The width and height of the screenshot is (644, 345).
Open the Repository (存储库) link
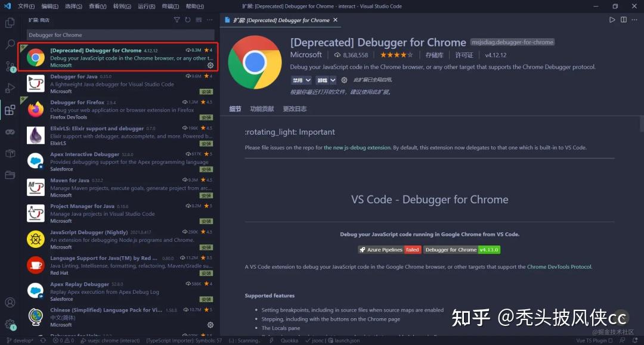434,55
